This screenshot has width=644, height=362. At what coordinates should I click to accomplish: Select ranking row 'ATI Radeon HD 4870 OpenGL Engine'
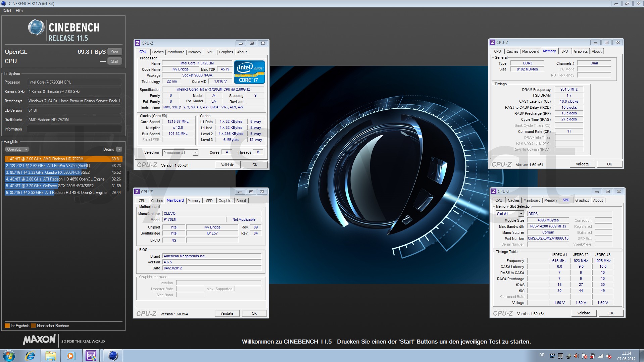pos(63,193)
